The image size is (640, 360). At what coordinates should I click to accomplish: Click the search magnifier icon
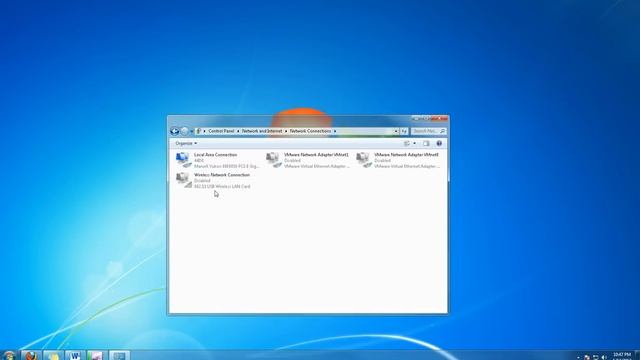tap(442, 131)
